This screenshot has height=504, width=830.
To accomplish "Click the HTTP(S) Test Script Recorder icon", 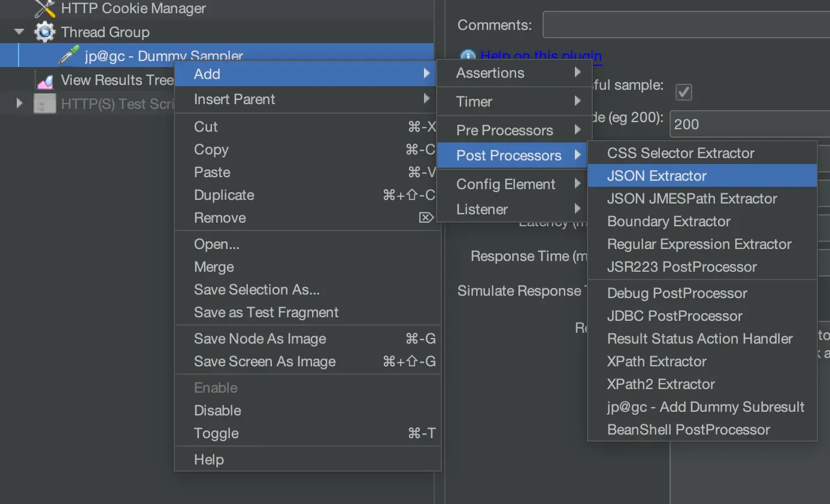I will (43, 104).
